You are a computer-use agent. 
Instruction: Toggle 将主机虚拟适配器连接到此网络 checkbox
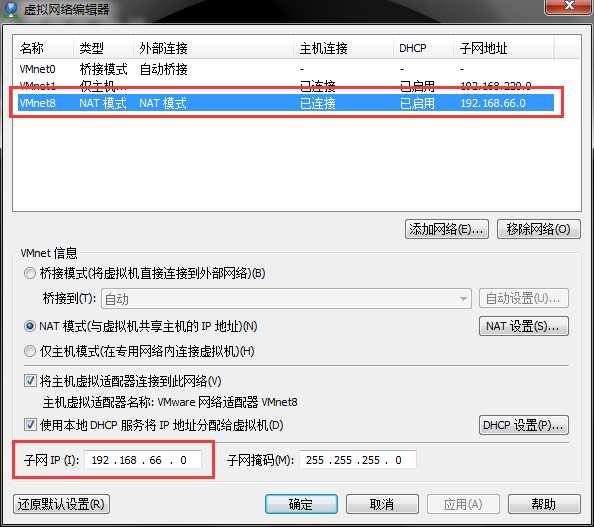click(x=30, y=381)
